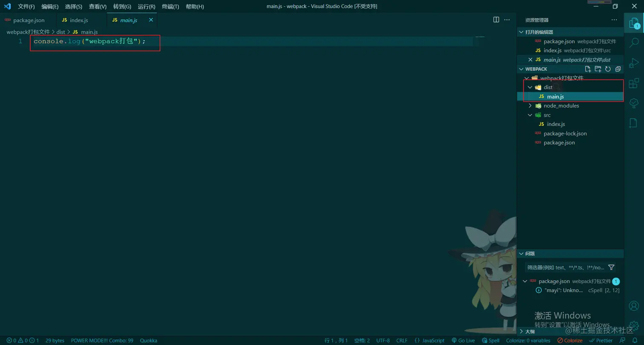Click New Folder icon in WEBPACK header
Viewport: 644px width, 345px height.
(598, 69)
